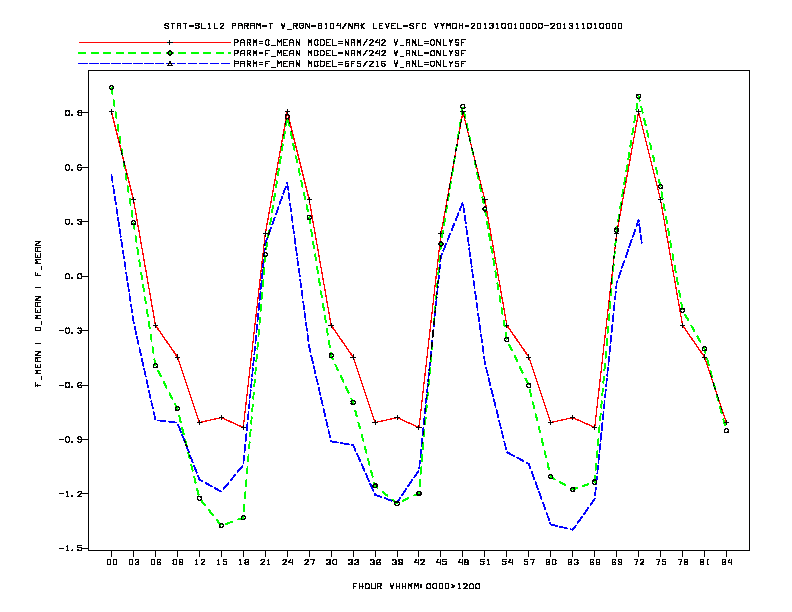
Task: Click the circle marker in the green legend line
Action: pyautogui.click(x=170, y=53)
